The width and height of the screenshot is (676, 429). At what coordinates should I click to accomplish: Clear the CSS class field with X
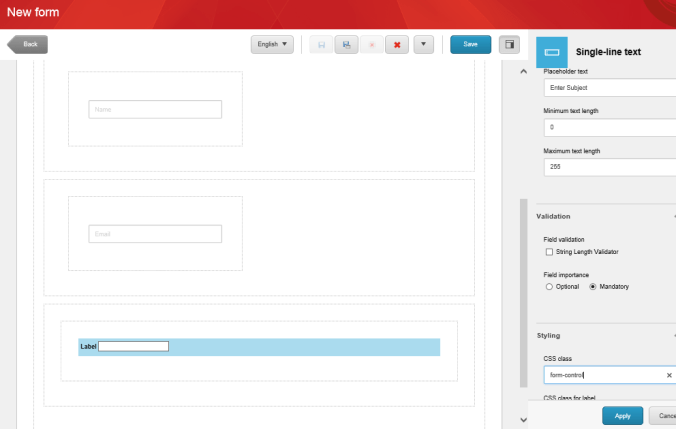coord(669,376)
